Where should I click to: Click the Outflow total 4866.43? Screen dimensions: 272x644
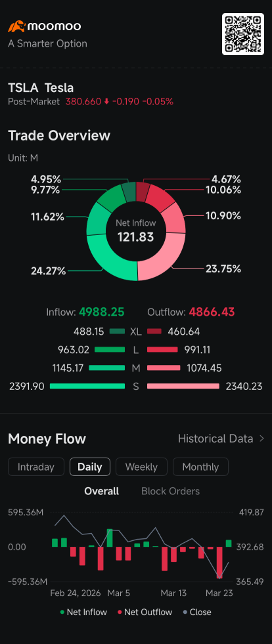pyautogui.click(x=212, y=312)
